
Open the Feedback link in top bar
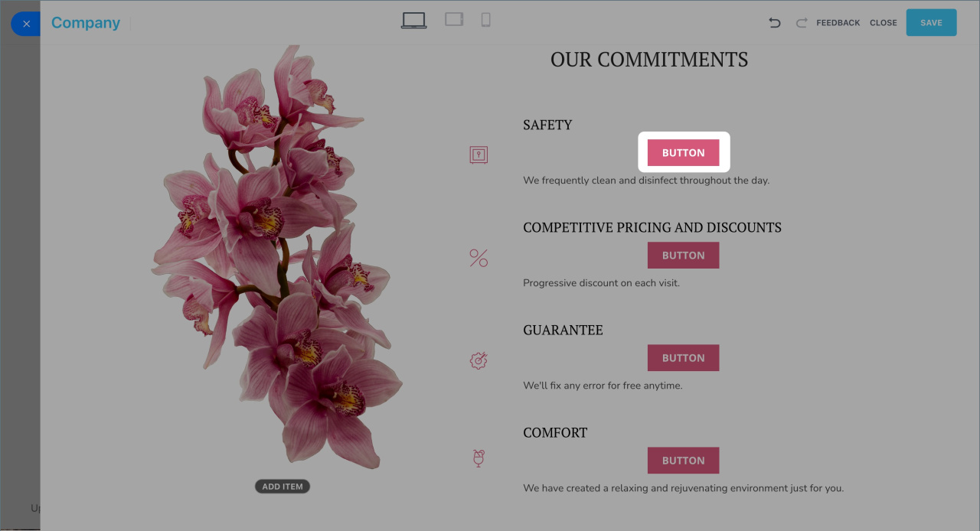(x=838, y=23)
